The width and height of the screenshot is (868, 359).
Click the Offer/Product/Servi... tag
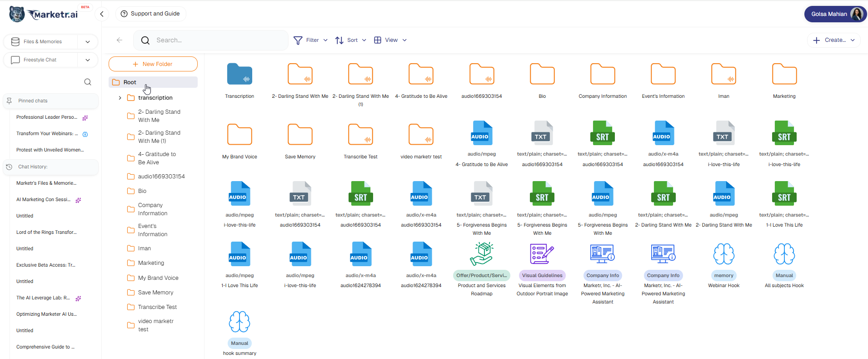tap(482, 275)
